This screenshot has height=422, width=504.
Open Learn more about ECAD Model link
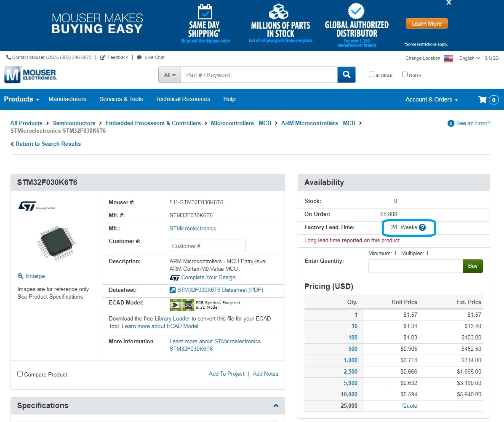pyautogui.click(x=160, y=326)
